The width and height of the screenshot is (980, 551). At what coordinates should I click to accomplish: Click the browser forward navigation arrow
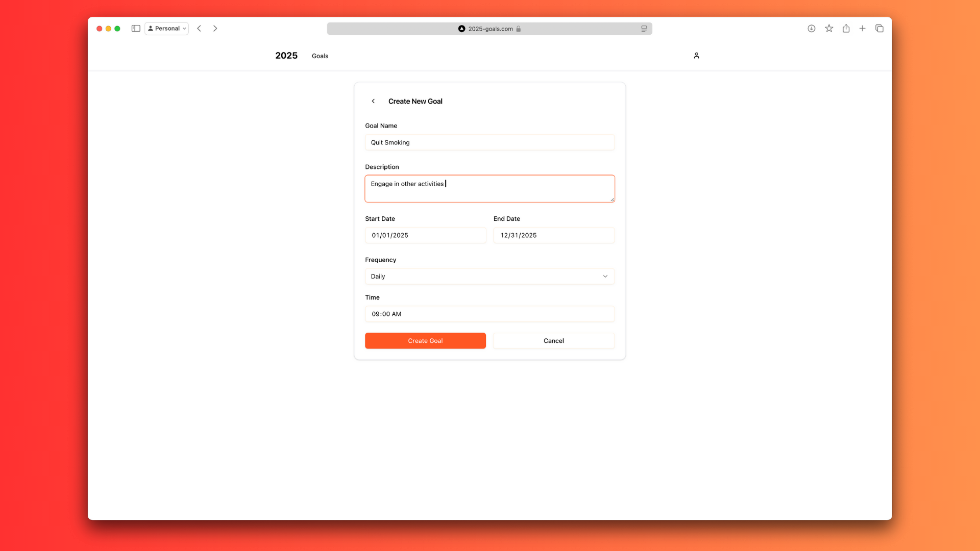click(x=215, y=29)
